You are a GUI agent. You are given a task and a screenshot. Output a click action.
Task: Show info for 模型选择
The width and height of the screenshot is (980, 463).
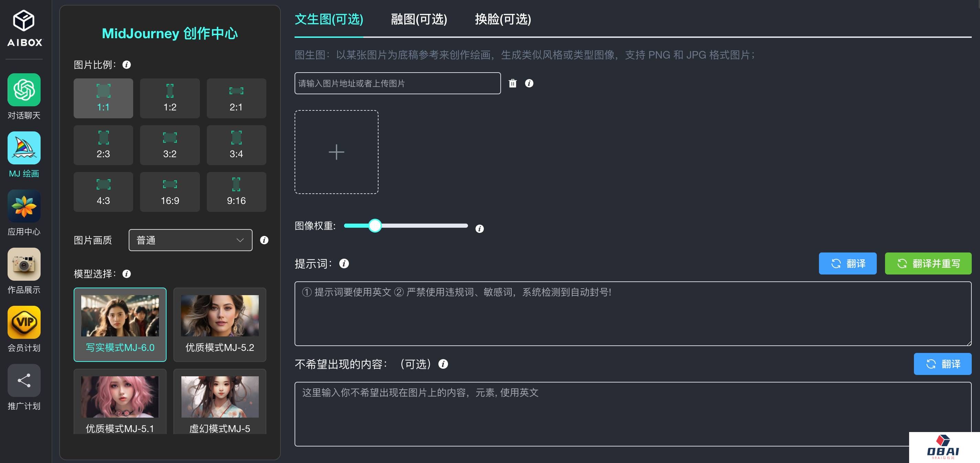pyautogui.click(x=127, y=273)
